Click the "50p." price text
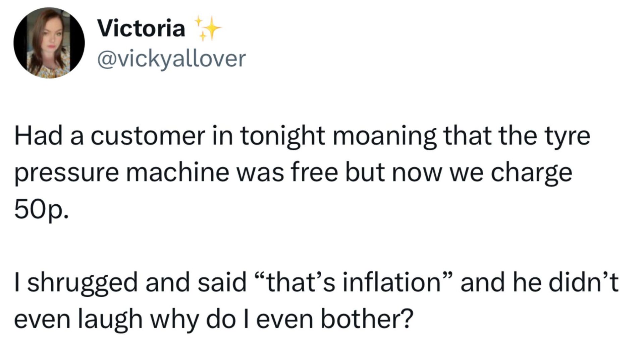This screenshot has height=343, width=644. click(x=42, y=211)
